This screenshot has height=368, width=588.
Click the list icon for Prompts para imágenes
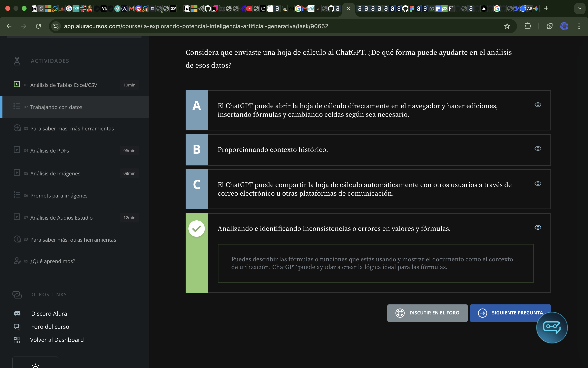(x=17, y=195)
